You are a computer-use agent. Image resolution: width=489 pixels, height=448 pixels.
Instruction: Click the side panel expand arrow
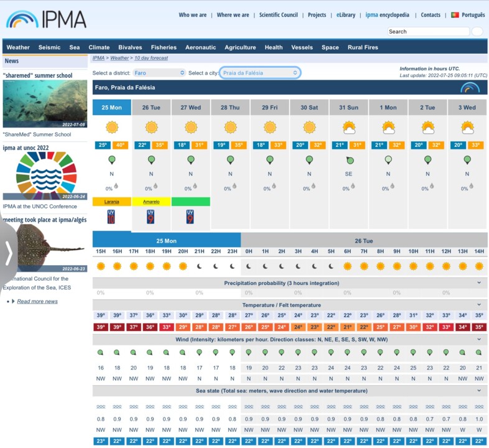[9, 253]
